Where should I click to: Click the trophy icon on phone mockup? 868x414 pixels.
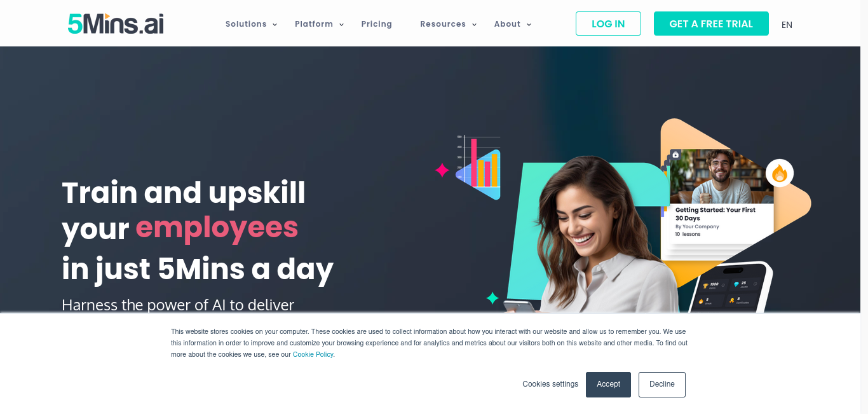pos(705,285)
